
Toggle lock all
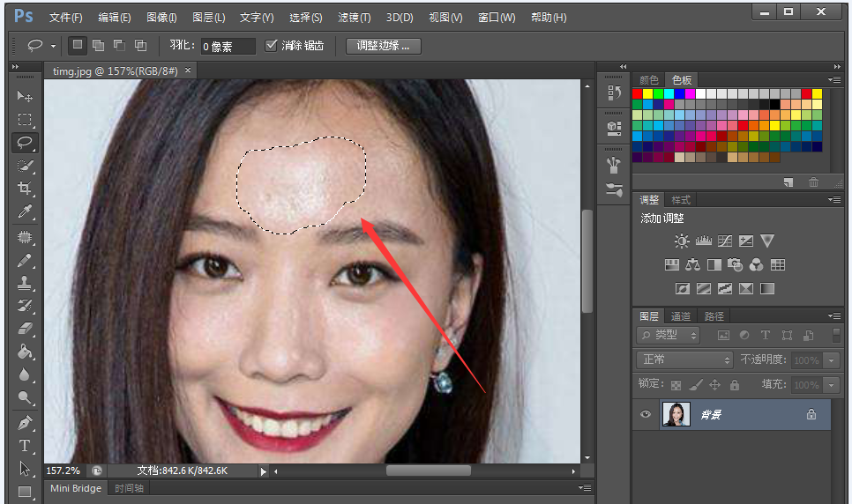tap(735, 385)
